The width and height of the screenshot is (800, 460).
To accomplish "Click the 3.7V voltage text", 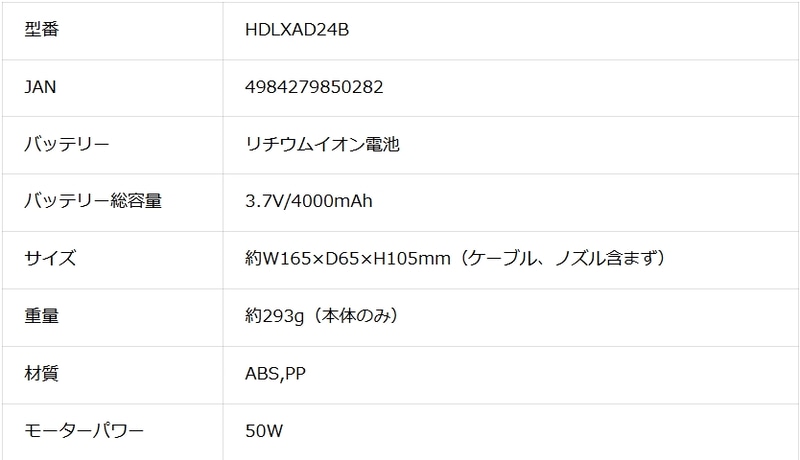I will (x=262, y=202).
